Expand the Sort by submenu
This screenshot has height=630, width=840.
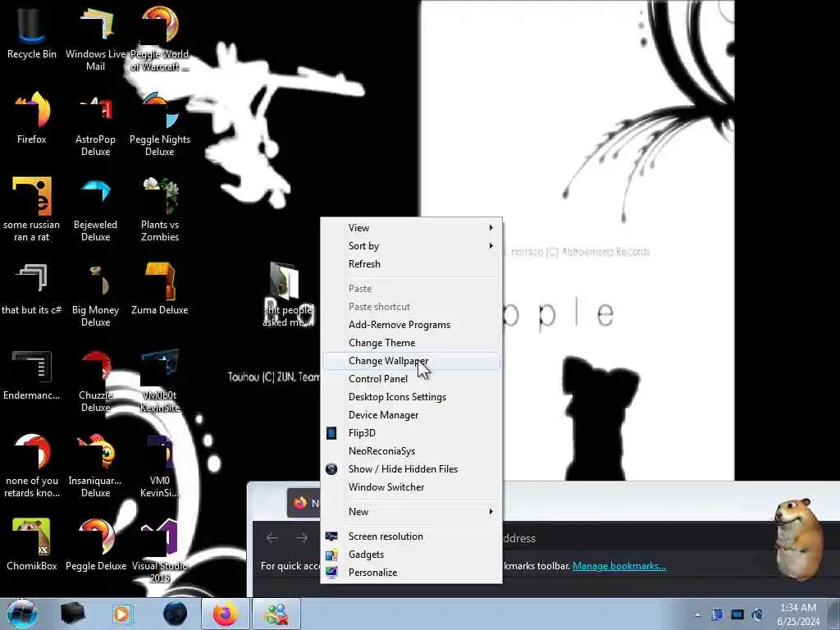412,246
